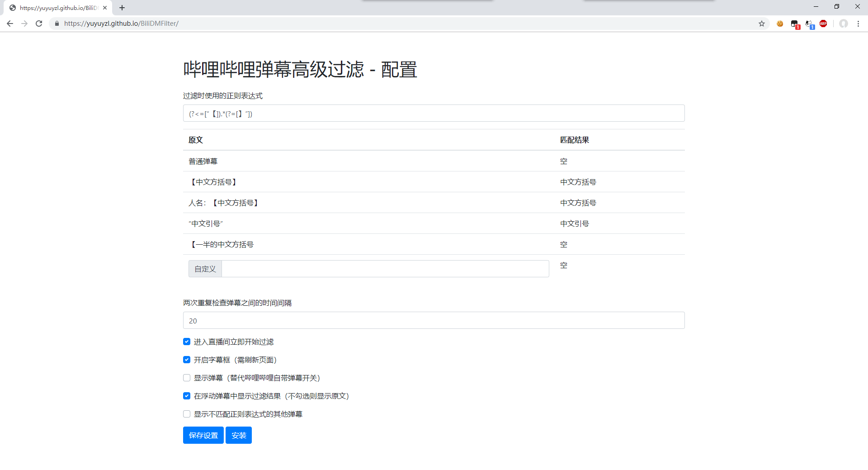Edit the filter regular expression field
Screen dimensions: 868x470
tap(434, 113)
